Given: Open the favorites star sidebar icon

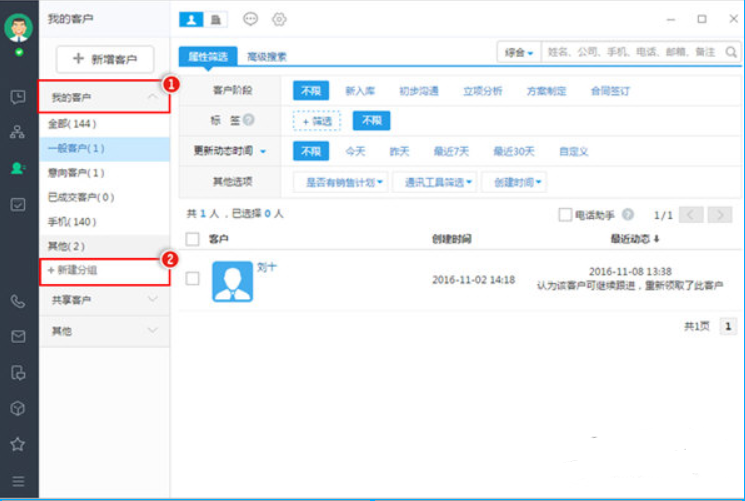Looking at the screenshot, I should 18,444.
